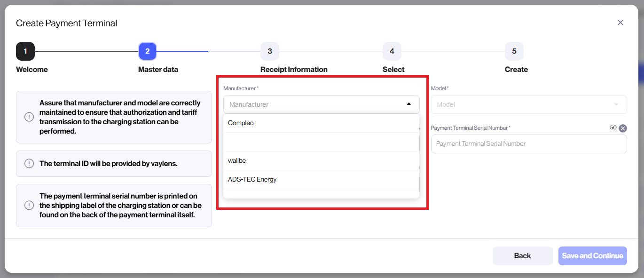Viewport: 644px width, 278px height.
Task: Choose ADS-TEC Energy in the manufacturer dropdown
Action: (x=252, y=179)
